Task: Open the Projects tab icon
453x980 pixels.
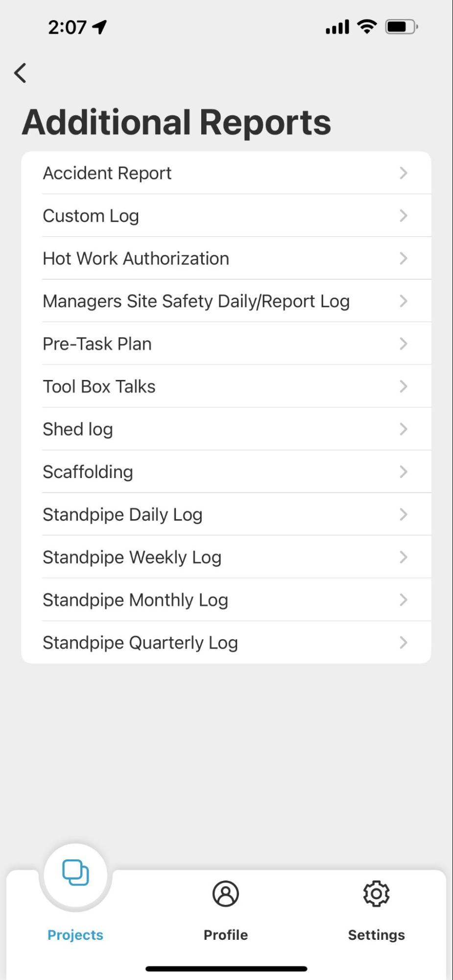Action: pos(75,873)
